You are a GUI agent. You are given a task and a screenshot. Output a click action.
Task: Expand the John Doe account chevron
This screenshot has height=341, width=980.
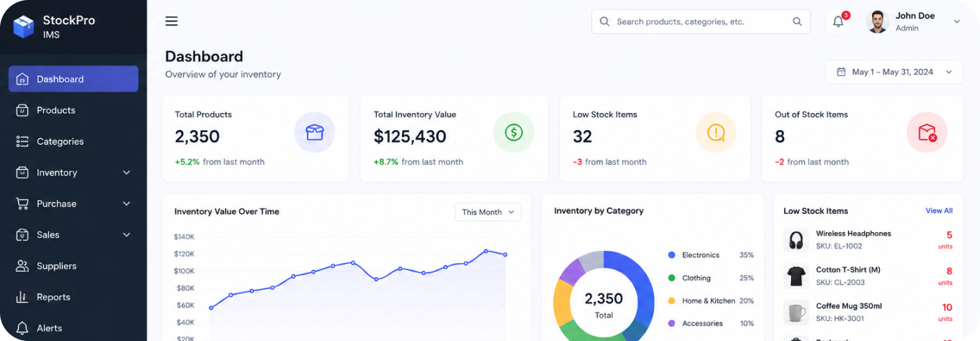pyautogui.click(x=957, y=21)
